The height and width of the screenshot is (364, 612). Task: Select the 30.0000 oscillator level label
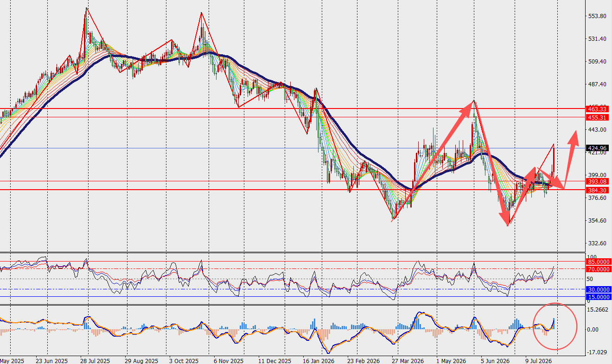coord(599,289)
